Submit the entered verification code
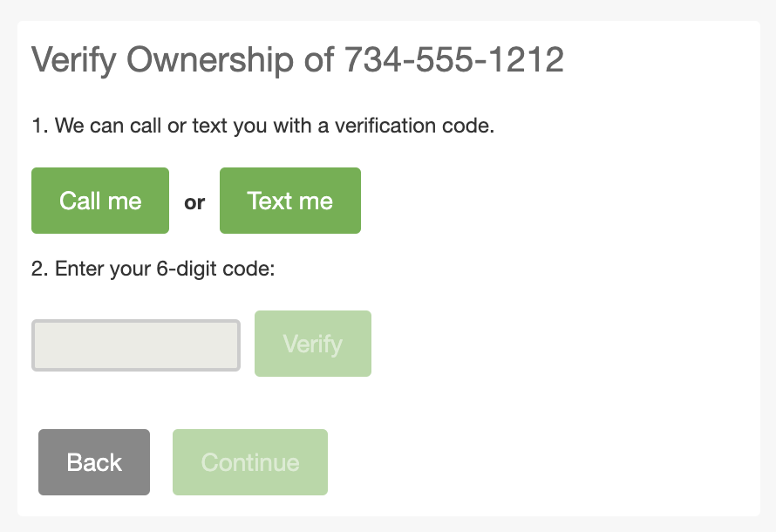This screenshot has width=776, height=532. 312,344
